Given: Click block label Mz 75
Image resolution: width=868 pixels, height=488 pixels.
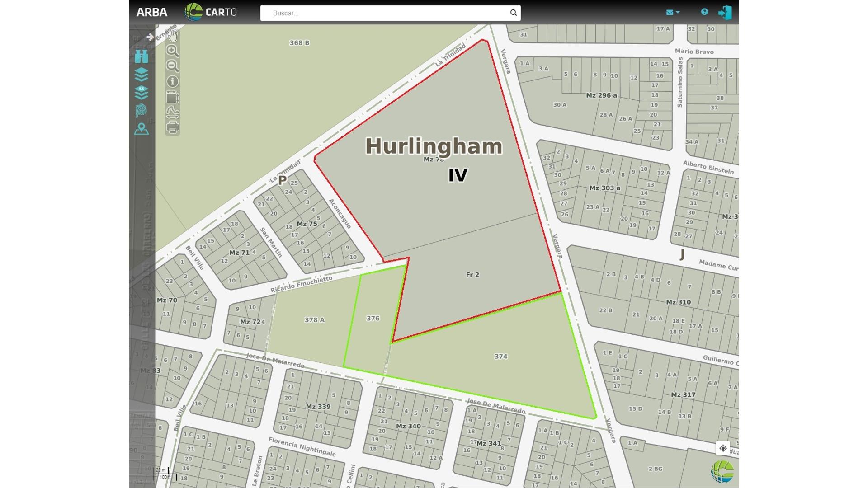Looking at the screenshot, I should (307, 224).
